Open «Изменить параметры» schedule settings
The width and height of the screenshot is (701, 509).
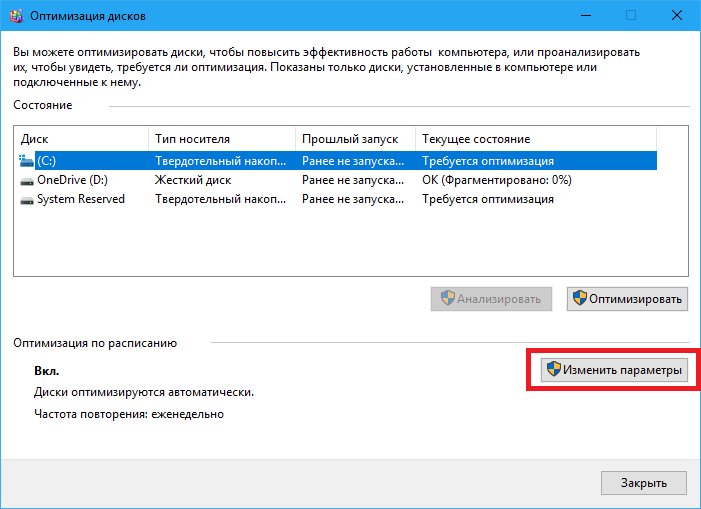point(614,370)
